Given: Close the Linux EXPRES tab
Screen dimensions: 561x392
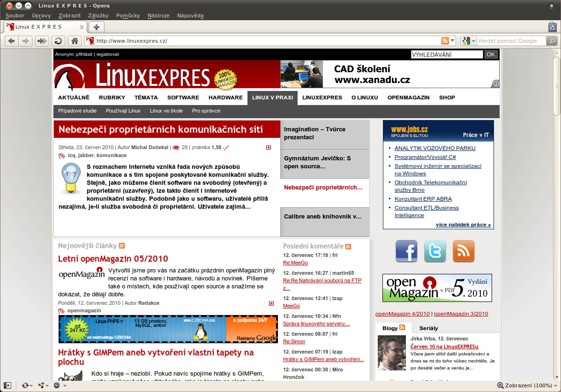Looking at the screenshot, I should (82, 27).
